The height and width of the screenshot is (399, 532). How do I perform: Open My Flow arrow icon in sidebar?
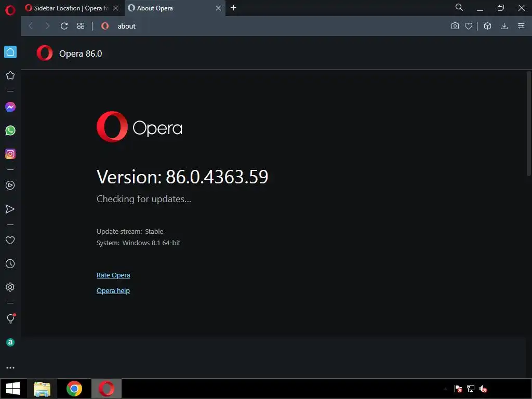10,209
